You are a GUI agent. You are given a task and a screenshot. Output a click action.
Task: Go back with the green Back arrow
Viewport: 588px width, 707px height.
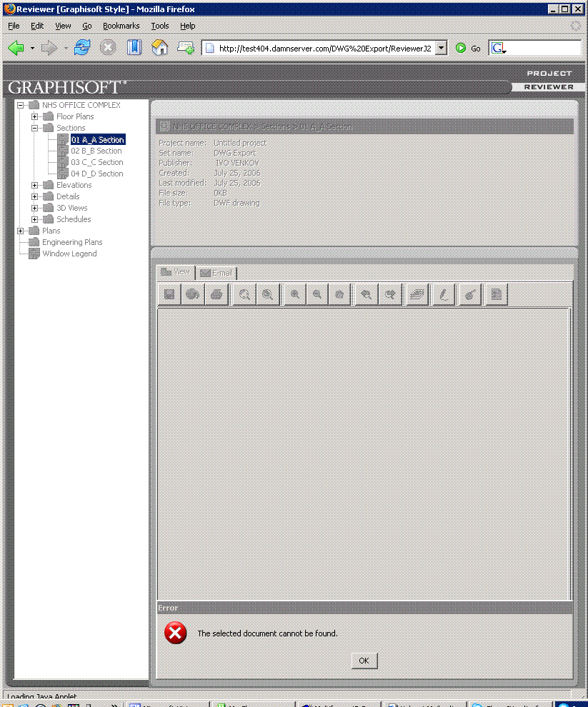[x=16, y=48]
